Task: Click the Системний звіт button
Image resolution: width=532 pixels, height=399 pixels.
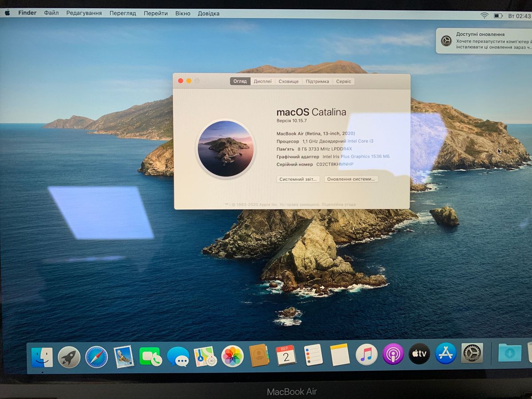Action: pos(298,179)
